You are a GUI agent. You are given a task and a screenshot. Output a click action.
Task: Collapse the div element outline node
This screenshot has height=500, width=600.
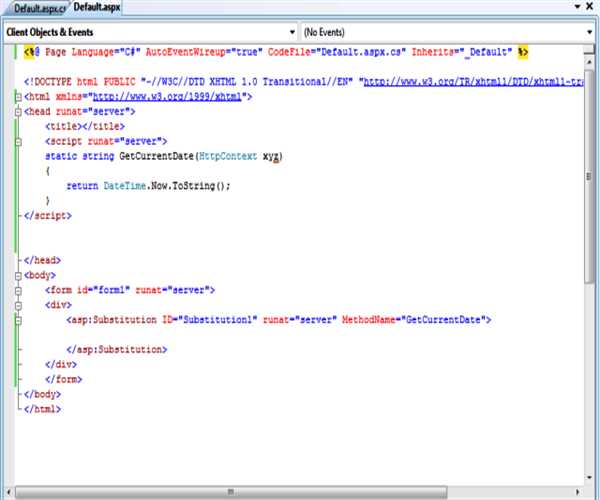point(17,305)
